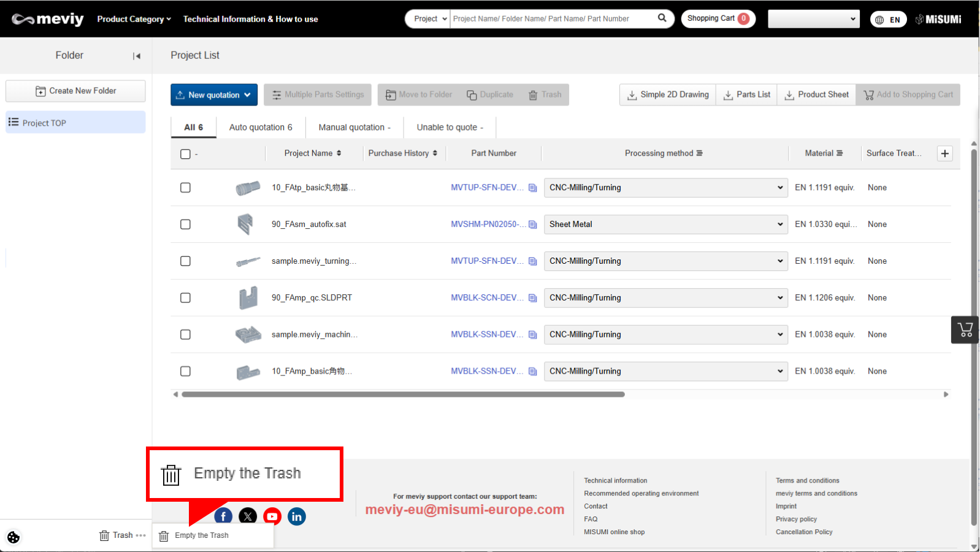Open the LinkedIn social icon
980x552 pixels.
tap(297, 516)
